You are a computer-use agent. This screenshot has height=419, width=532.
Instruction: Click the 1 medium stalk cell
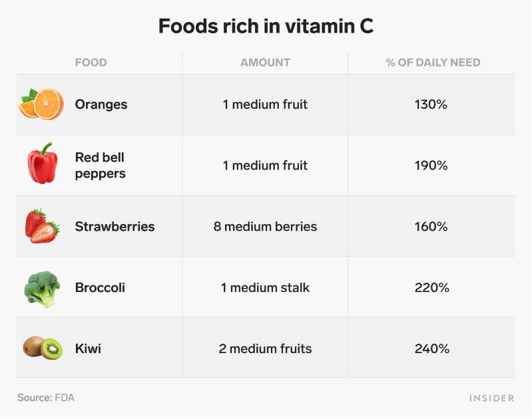coord(265,288)
